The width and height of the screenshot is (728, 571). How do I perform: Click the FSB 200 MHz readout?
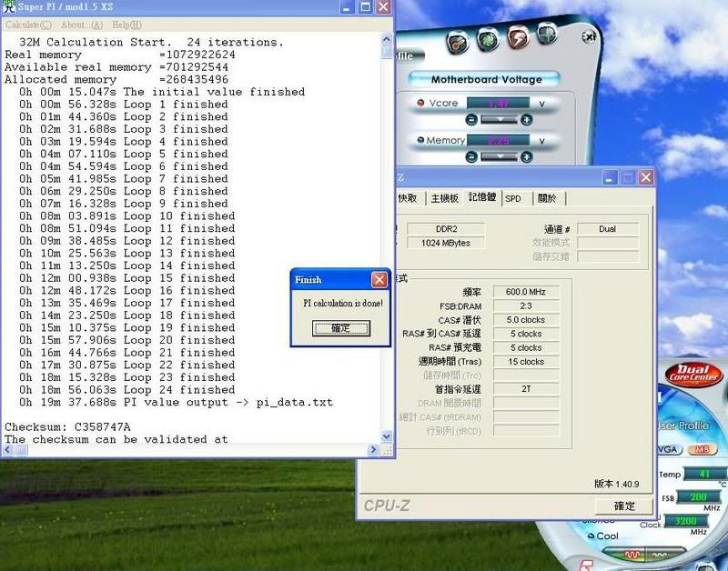pos(698,497)
